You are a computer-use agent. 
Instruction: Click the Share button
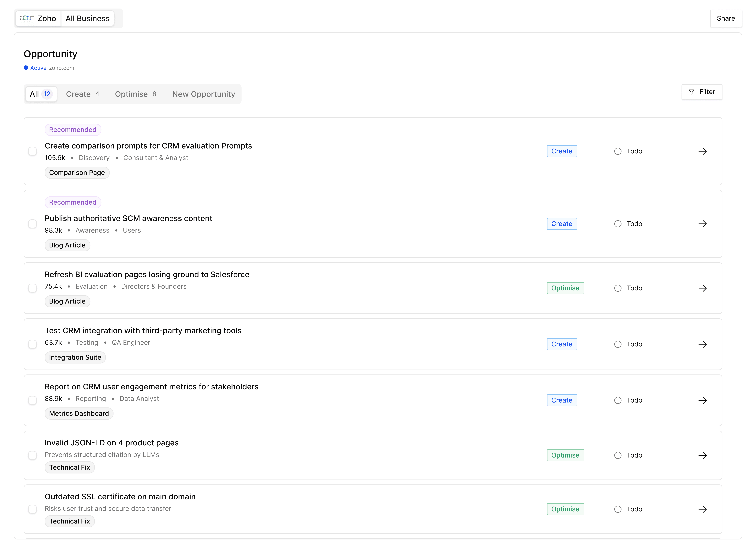click(x=726, y=18)
